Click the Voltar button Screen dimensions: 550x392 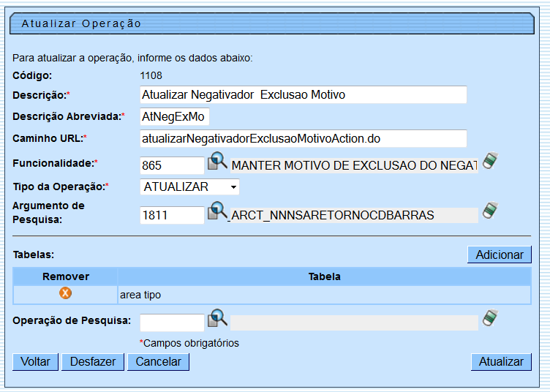point(35,361)
